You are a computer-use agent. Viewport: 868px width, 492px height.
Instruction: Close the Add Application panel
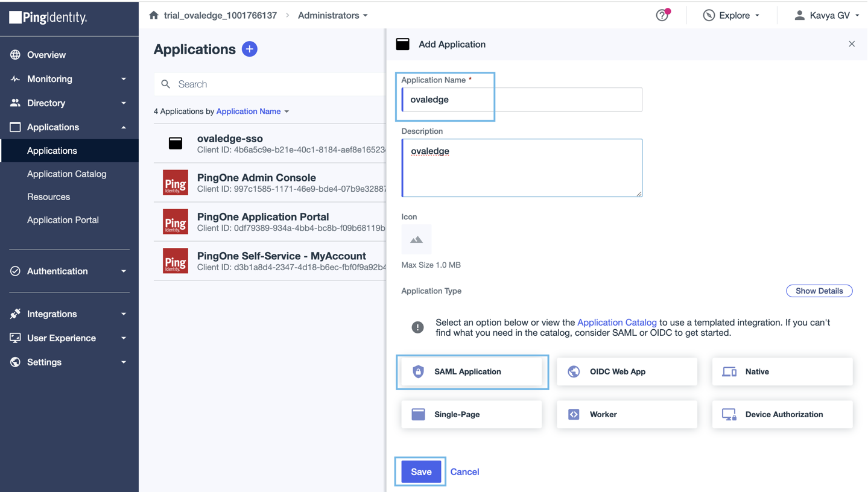point(852,44)
